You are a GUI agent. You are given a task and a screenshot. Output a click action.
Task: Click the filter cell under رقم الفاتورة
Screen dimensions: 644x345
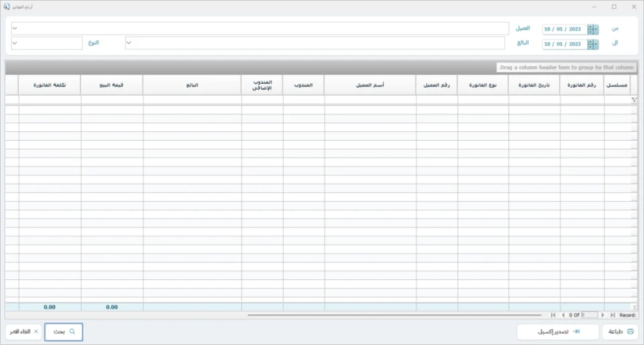click(x=582, y=100)
